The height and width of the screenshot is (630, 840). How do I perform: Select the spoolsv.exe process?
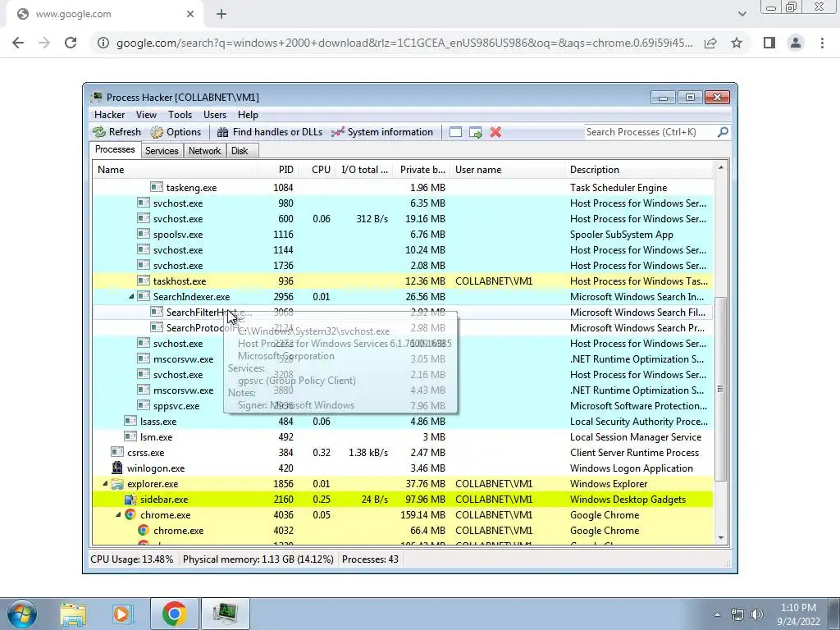point(403,234)
